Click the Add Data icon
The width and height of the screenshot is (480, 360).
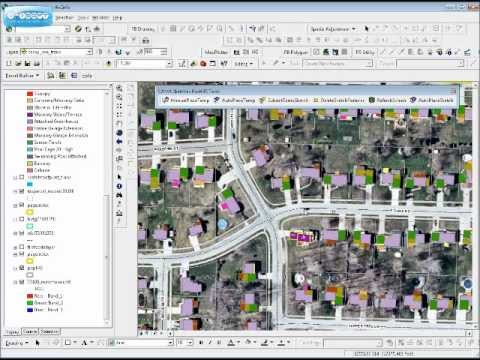[108, 63]
